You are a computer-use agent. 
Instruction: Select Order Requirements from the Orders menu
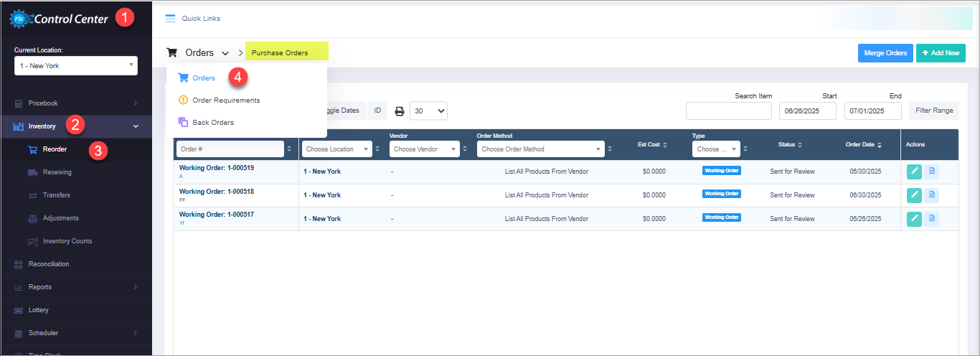(x=225, y=100)
